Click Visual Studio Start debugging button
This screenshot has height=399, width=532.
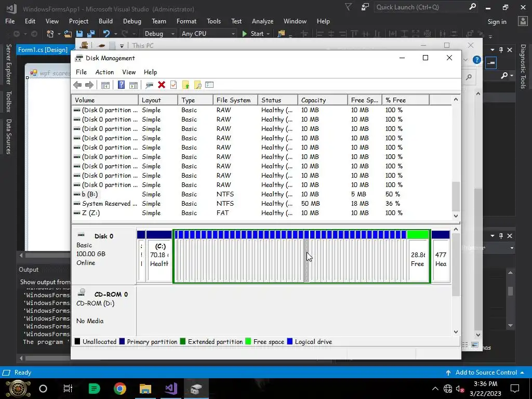pos(253,34)
